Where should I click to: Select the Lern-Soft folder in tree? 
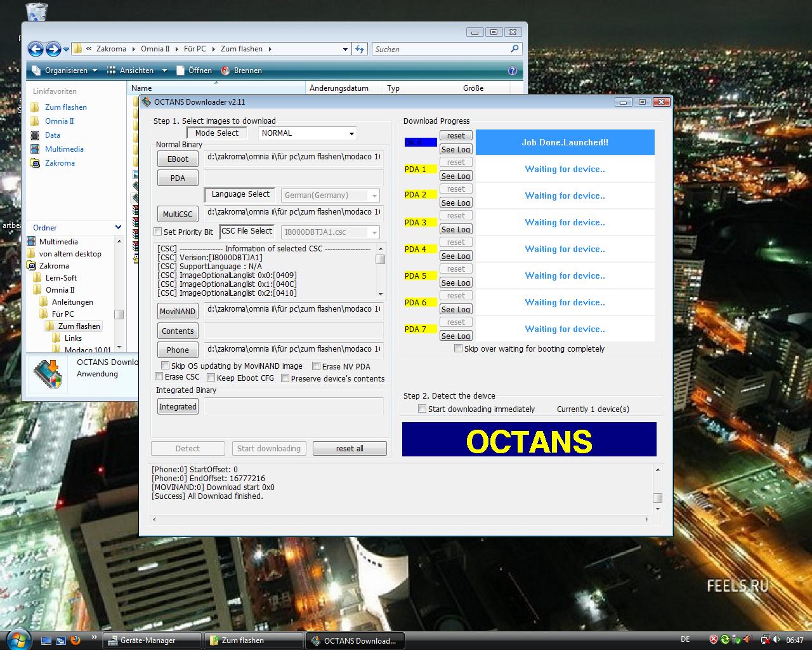[61, 278]
